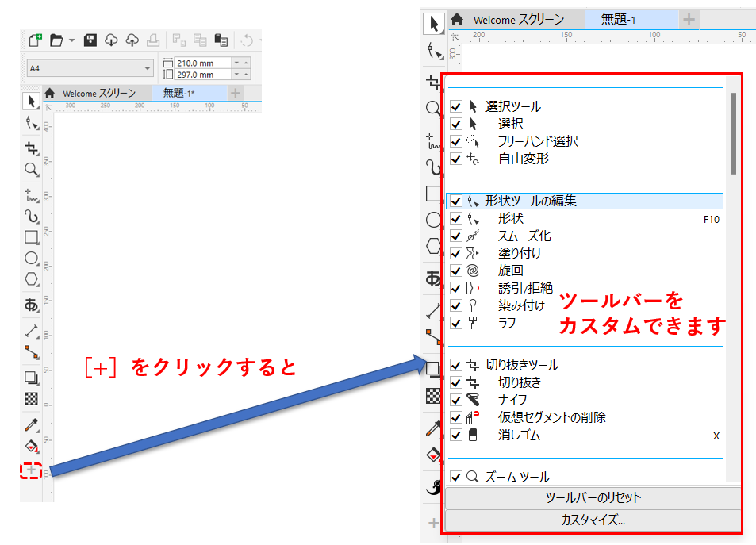Viewport: 756px width, 545px height.
Task: Click the Open folder icon in the top toolbar
Action: pyautogui.click(x=56, y=40)
